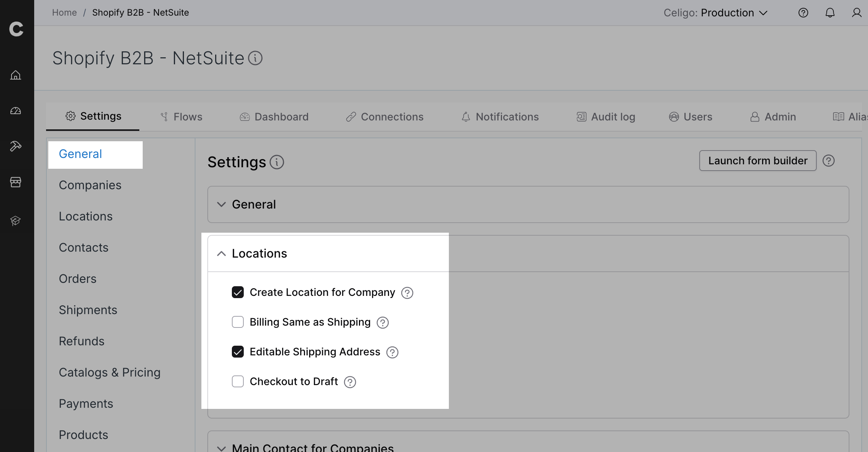Select Contacts in settings side menu
This screenshot has width=868, height=452.
pyautogui.click(x=84, y=248)
